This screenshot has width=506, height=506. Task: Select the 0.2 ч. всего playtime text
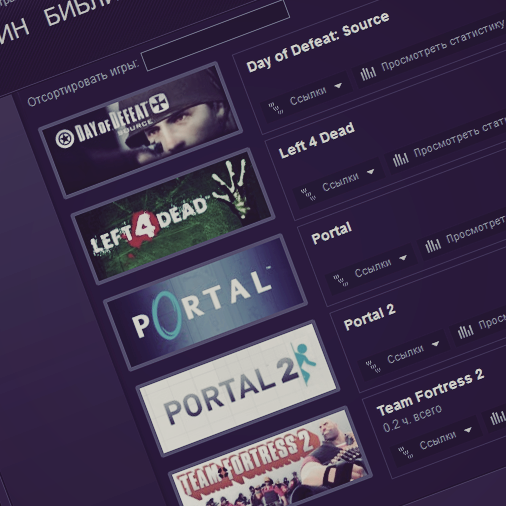pos(412,418)
